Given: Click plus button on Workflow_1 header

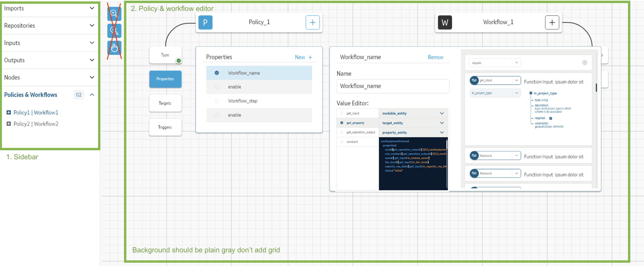Looking at the screenshot, I should (x=552, y=22).
